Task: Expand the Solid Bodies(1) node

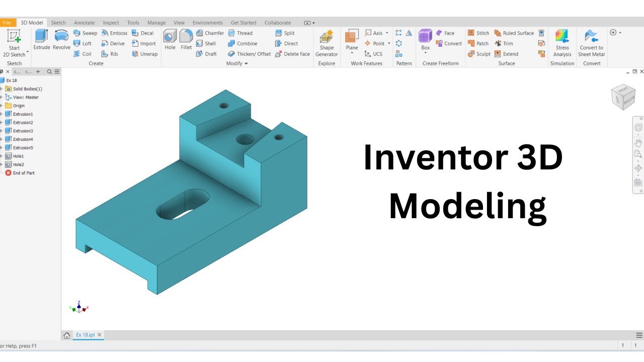Action: (2, 89)
